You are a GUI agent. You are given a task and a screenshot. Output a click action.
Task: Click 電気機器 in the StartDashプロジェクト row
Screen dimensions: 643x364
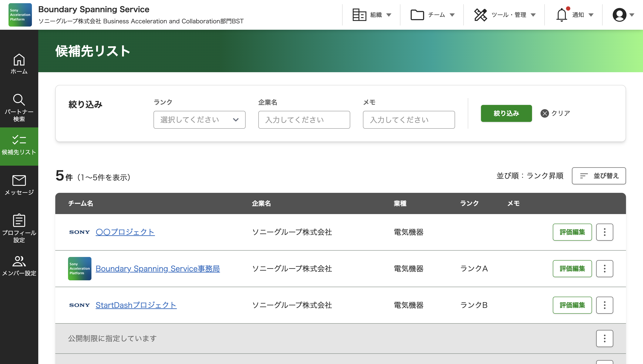click(x=408, y=305)
